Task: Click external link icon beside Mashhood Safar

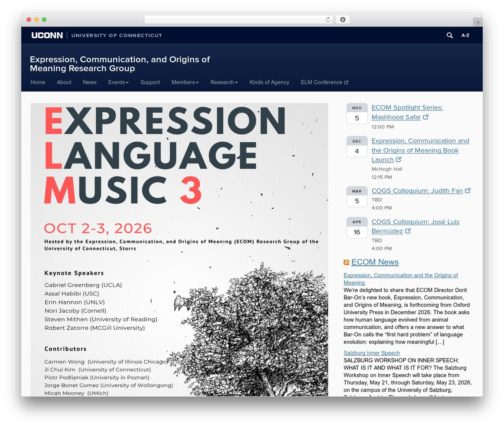Action: point(426,117)
